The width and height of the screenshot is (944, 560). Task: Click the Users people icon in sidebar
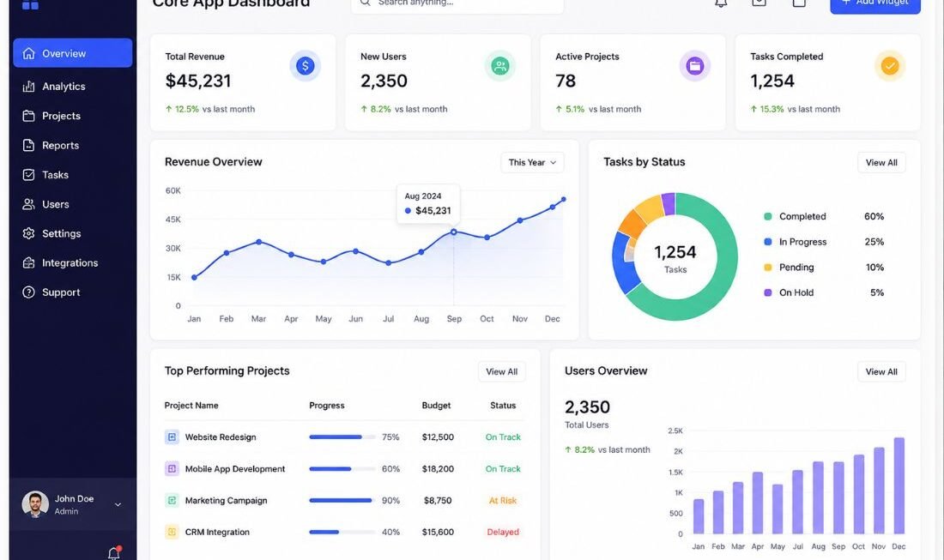(28, 204)
